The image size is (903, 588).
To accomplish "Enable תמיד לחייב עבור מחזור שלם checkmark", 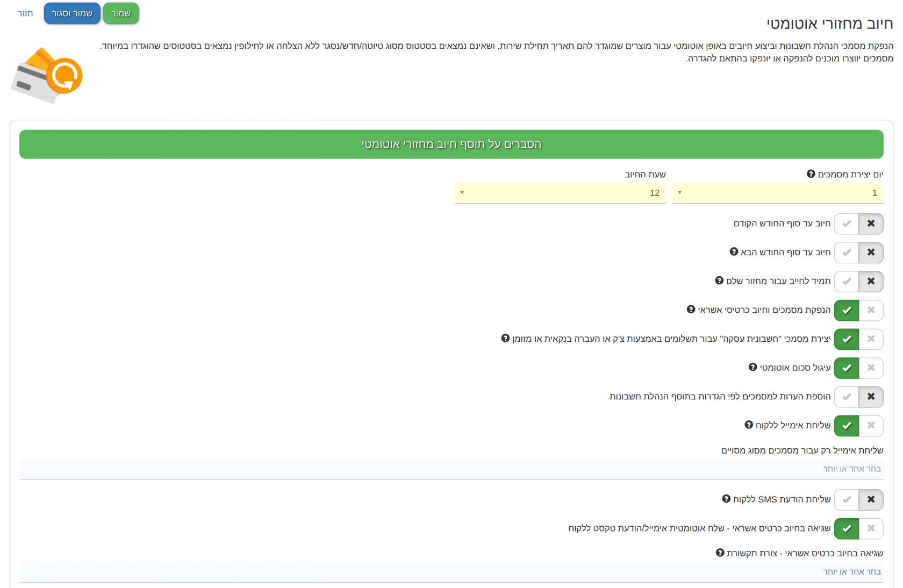I will point(847,281).
